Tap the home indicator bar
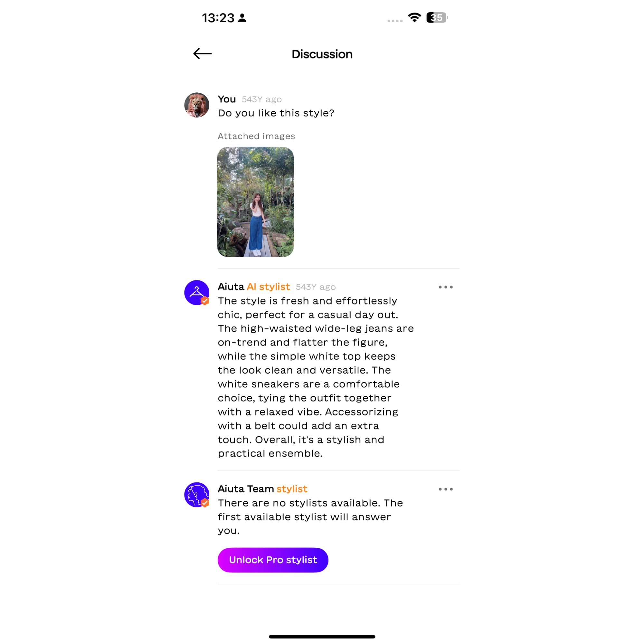 (322, 637)
